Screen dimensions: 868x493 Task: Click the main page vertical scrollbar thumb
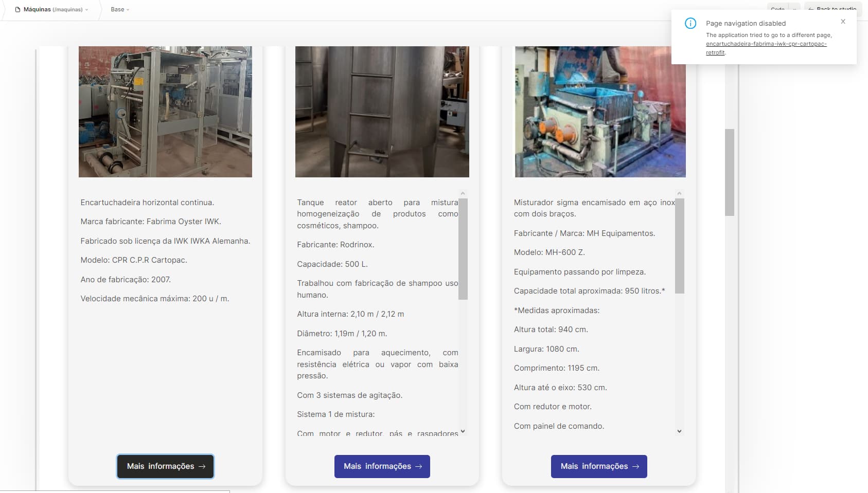tap(729, 172)
